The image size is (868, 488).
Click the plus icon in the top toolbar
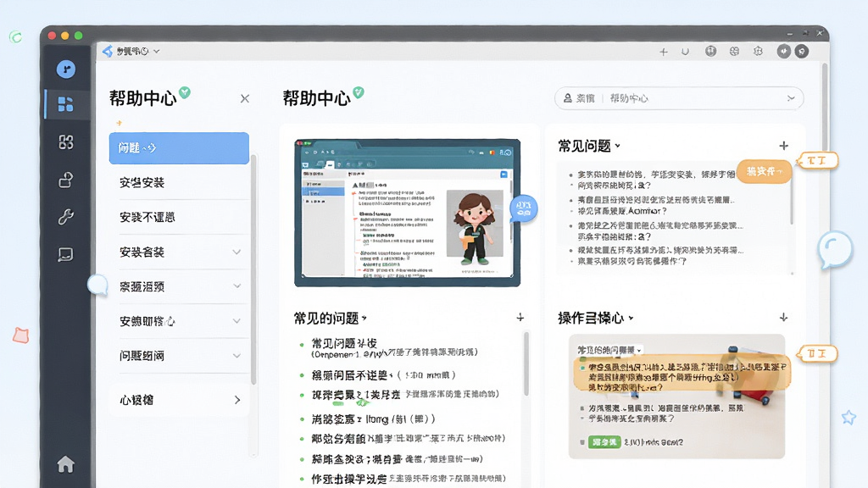click(x=663, y=52)
